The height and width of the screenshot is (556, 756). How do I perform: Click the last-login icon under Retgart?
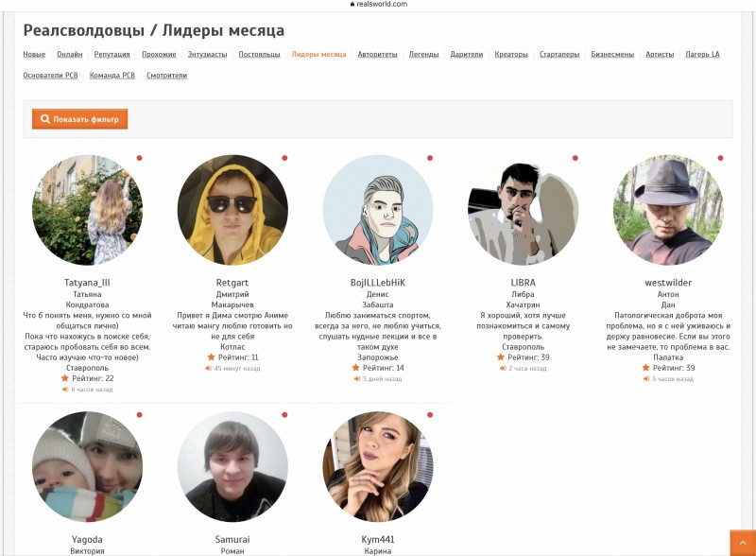coord(208,368)
